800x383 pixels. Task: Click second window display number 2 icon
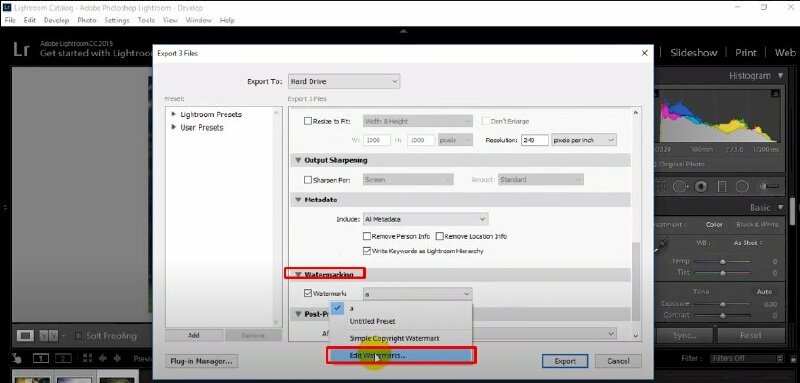pos(63,359)
